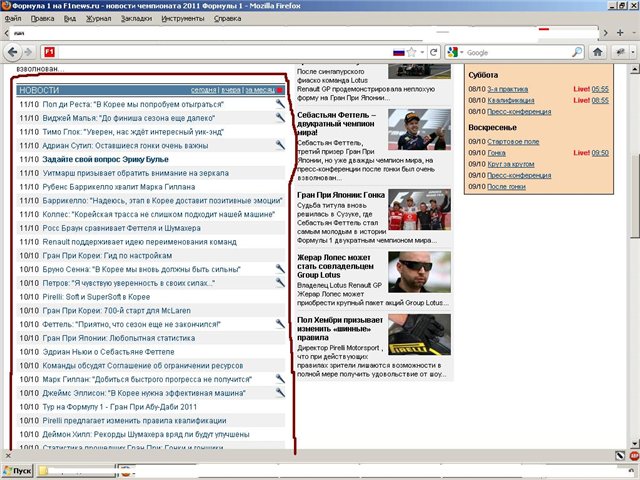Screen dimensions: 640x480
Task: Open Live 05:55 time link
Action: coord(600,89)
